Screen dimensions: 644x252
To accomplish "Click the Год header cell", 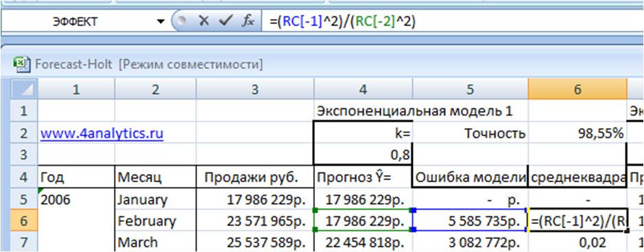I will click(x=76, y=177).
